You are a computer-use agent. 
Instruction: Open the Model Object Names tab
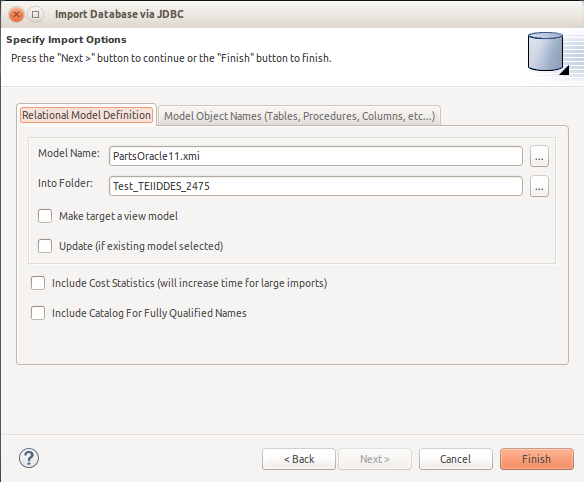click(299, 116)
